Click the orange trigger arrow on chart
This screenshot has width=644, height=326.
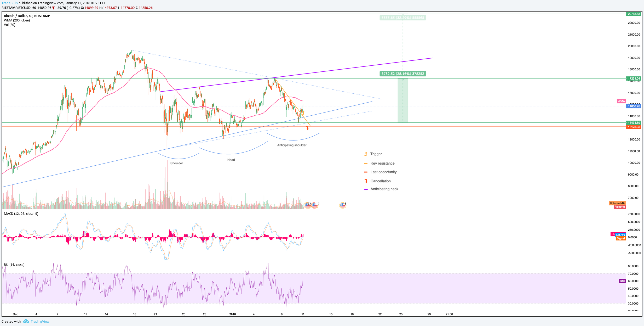point(303,113)
